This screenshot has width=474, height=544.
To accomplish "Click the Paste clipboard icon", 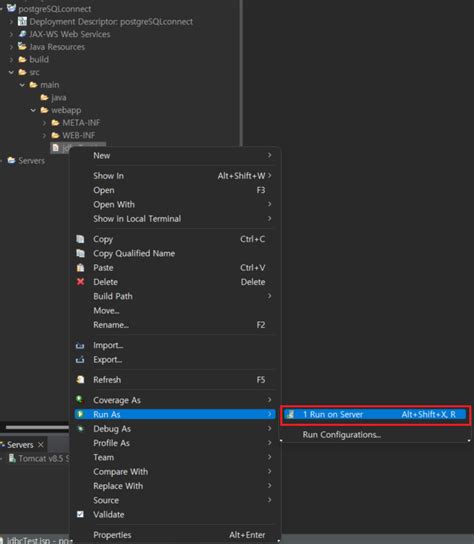I will 80,267.
